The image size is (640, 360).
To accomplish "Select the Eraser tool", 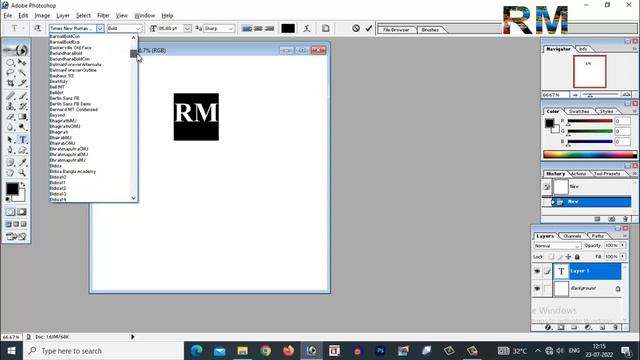I will point(11,117).
